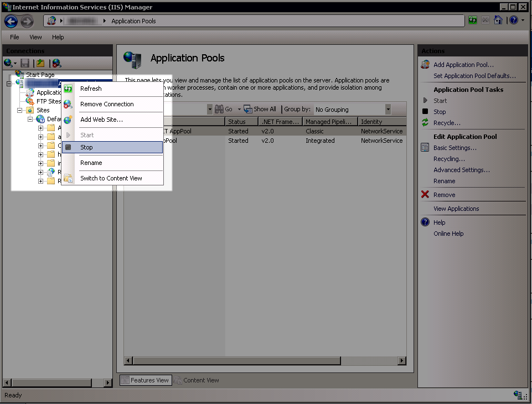Sort by the Identity column header
This screenshot has height=404, width=532.
[x=382, y=121]
